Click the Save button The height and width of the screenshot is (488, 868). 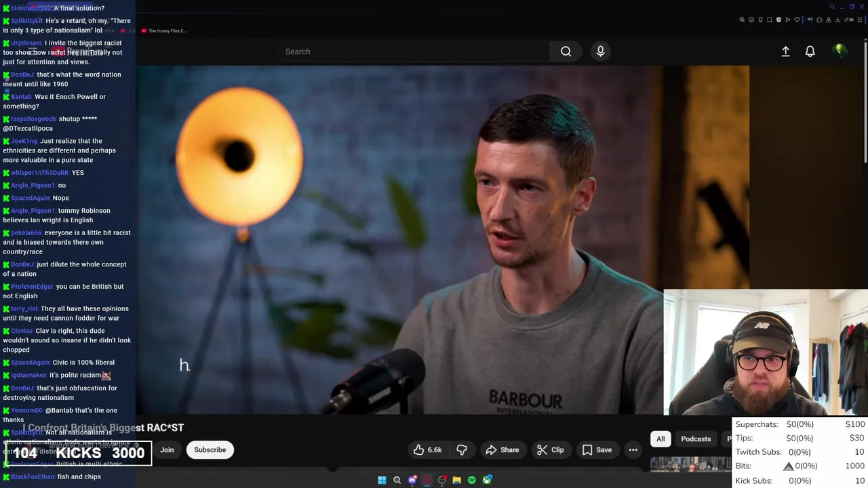597,450
